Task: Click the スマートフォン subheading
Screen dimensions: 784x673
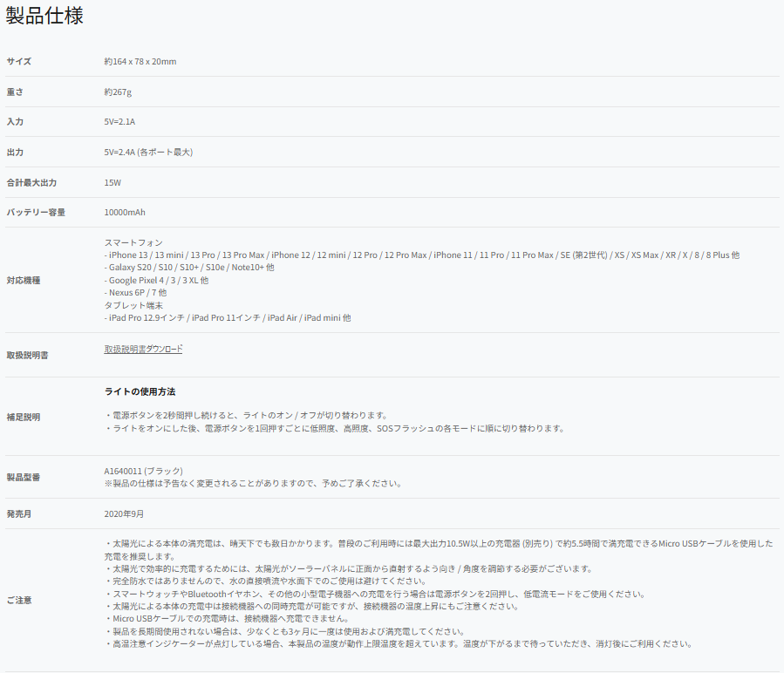Action: 133,242
